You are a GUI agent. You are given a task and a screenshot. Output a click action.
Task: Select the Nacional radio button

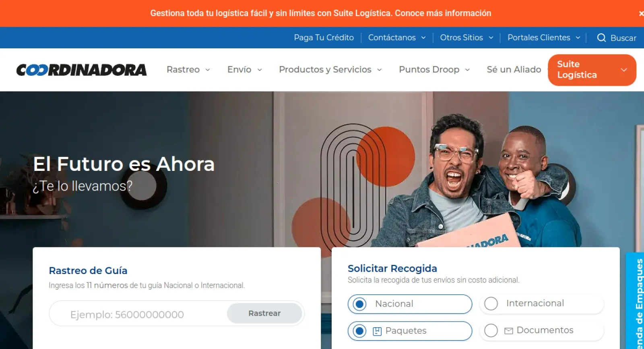click(x=359, y=304)
